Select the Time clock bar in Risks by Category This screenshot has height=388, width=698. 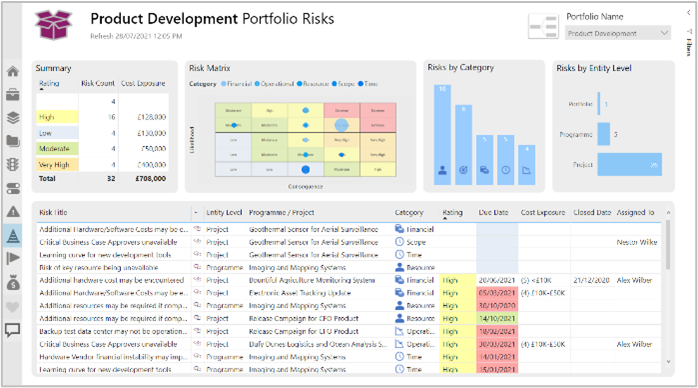506,160
